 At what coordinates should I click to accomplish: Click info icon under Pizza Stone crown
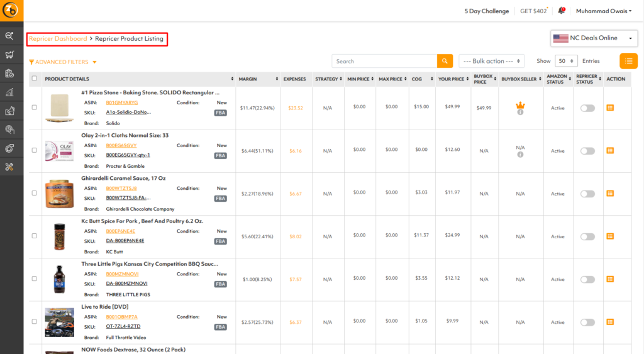tap(520, 112)
